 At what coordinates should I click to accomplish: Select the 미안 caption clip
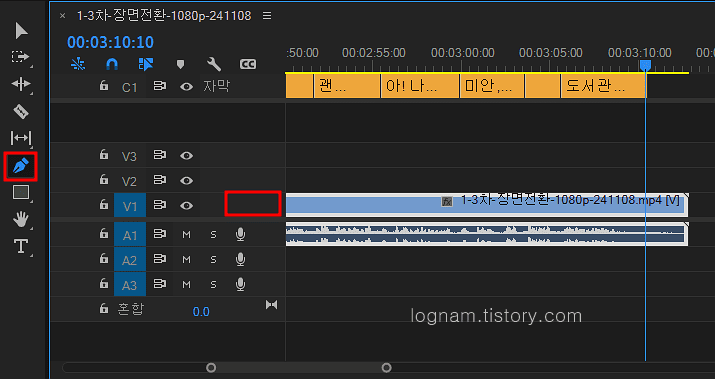click(x=492, y=86)
